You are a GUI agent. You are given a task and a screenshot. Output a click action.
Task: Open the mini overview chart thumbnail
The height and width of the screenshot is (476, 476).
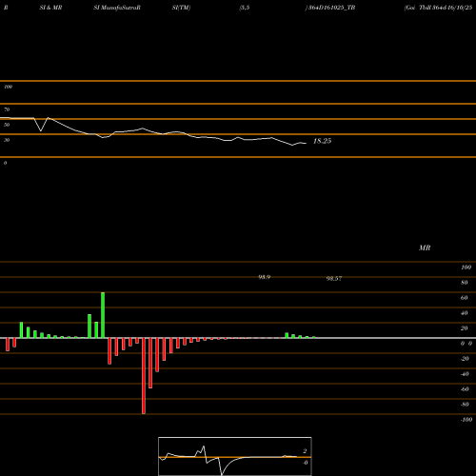tap(235, 456)
